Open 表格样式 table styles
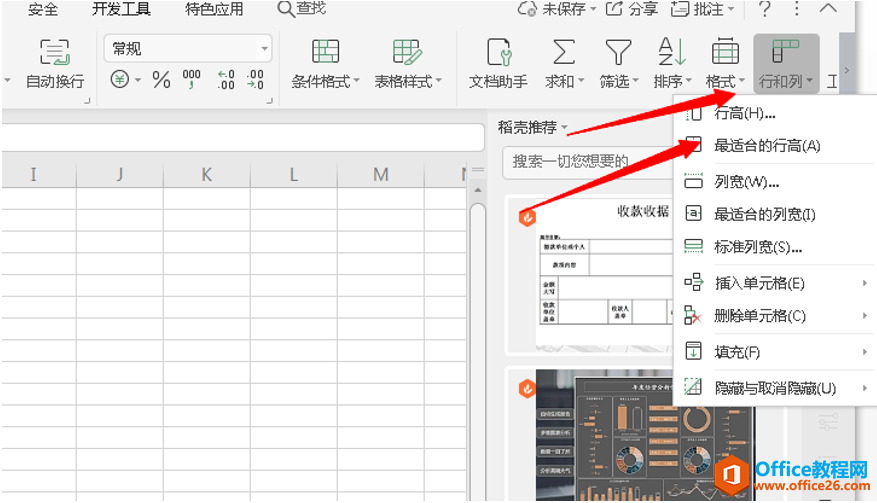 click(x=408, y=64)
